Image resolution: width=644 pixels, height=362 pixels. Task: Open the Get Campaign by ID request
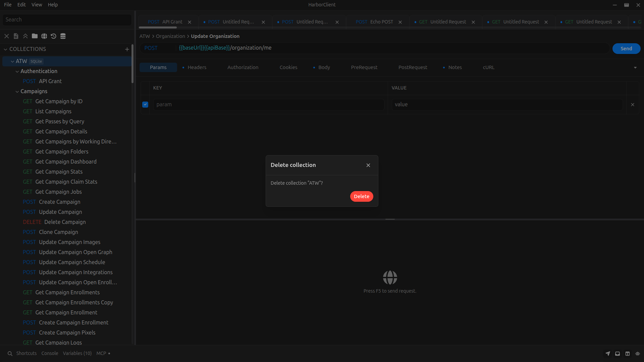tap(66, 102)
